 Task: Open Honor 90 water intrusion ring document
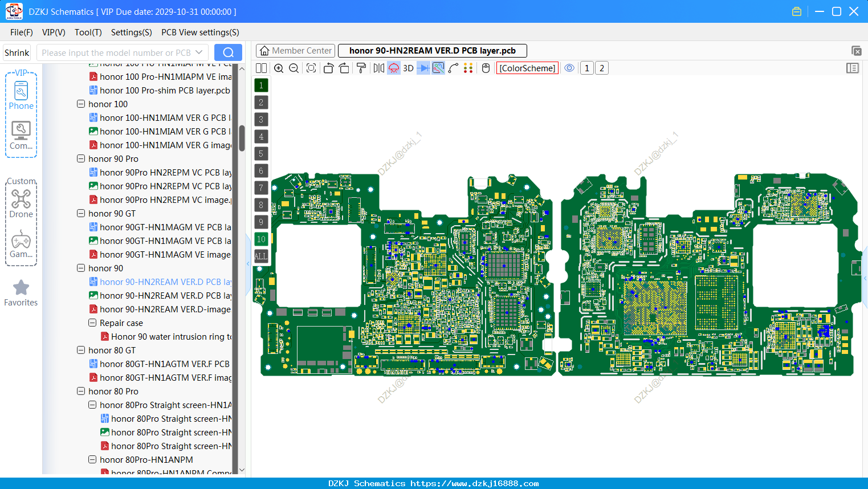pyautogui.click(x=166, y=337)
